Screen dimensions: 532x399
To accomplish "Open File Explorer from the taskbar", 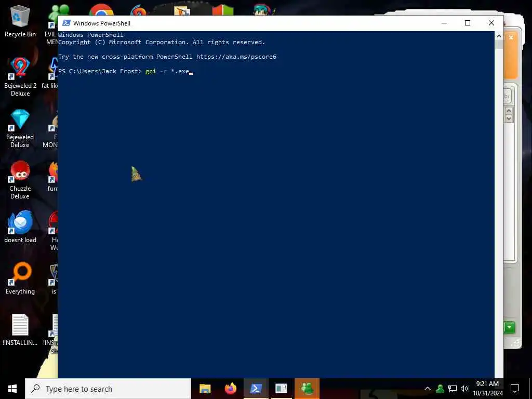I will coord(205,389).
